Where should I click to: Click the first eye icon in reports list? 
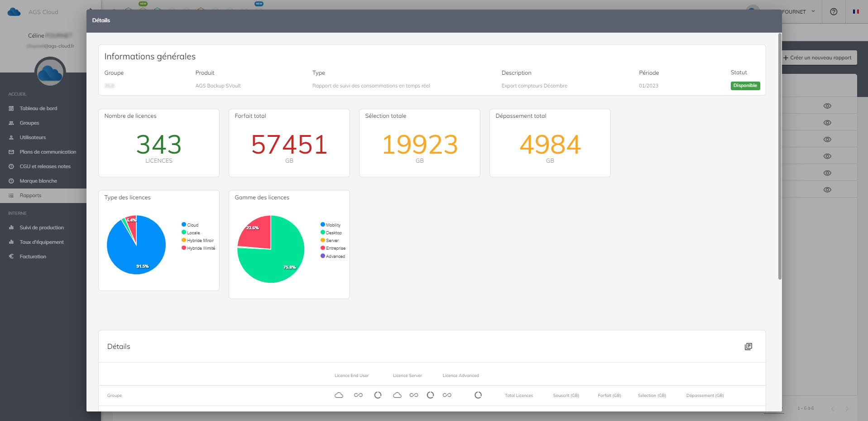pos(827,106)
